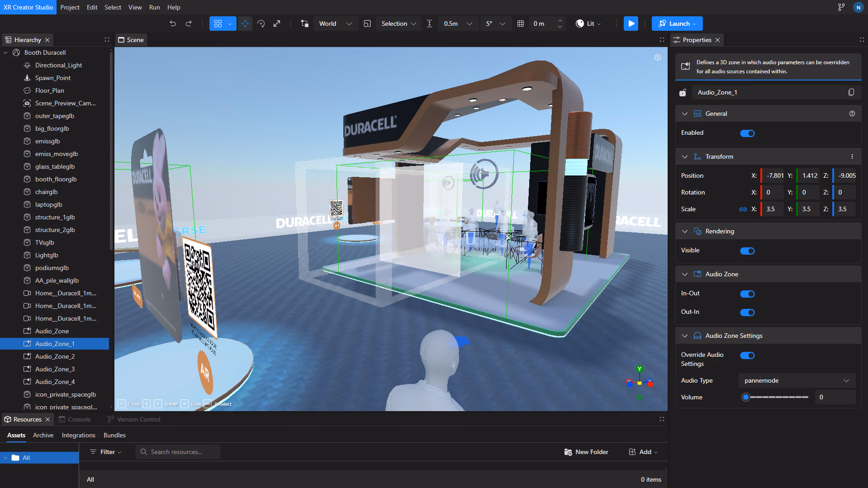Click the redo arrow icon

click(189, 24)
